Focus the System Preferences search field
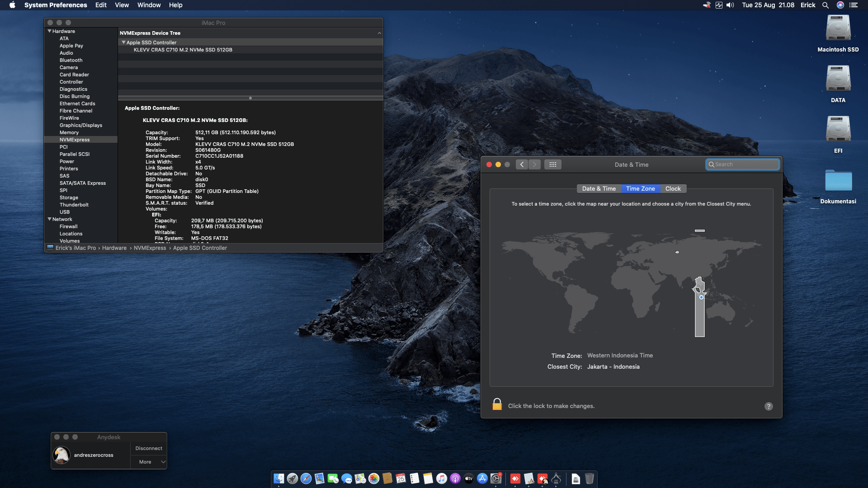The height and width of the screenshot is (488, 868). pos(743,164)
